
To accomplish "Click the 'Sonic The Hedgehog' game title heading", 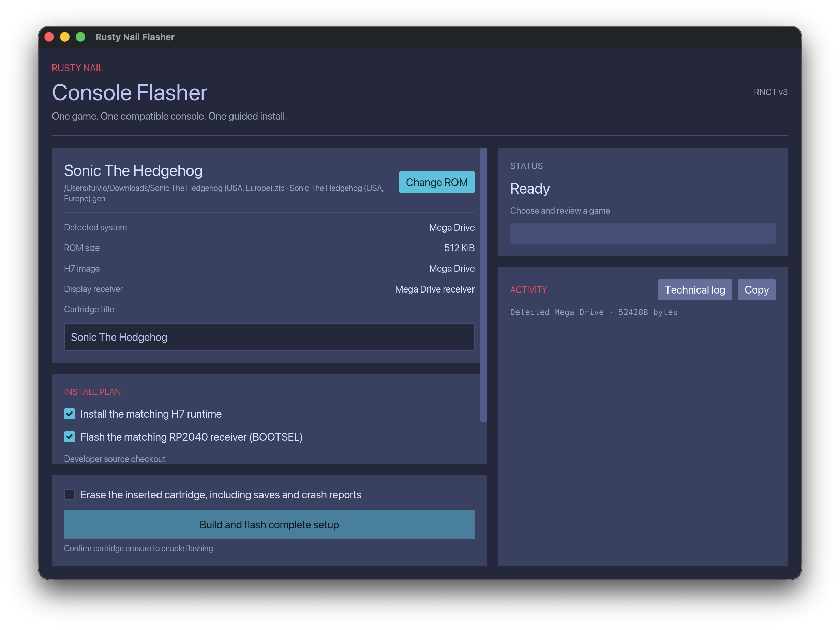I will point(133,171).
